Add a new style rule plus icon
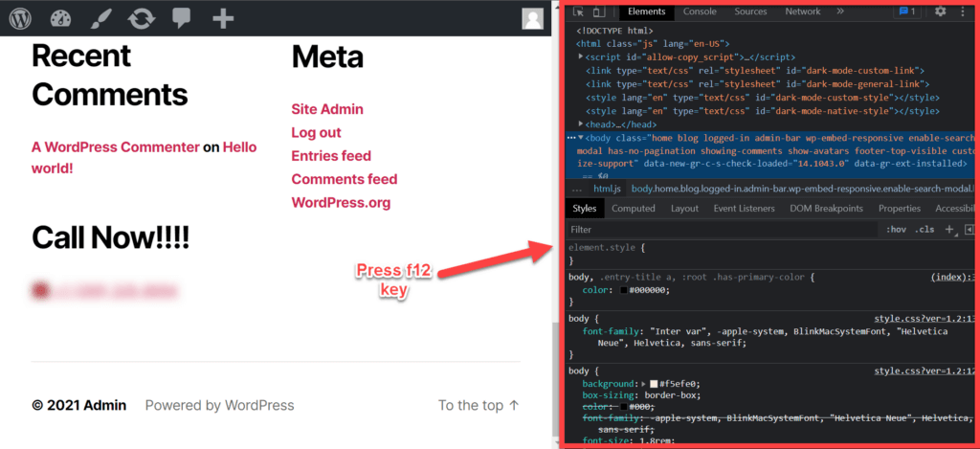Viewport: 980px width, 449px height. (949, 230)
